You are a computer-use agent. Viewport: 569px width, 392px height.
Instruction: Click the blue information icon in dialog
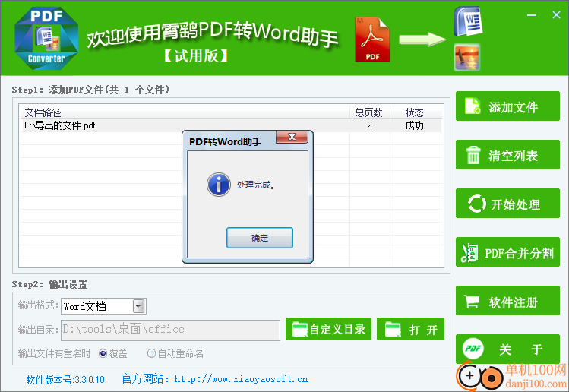tap(219, 185)
